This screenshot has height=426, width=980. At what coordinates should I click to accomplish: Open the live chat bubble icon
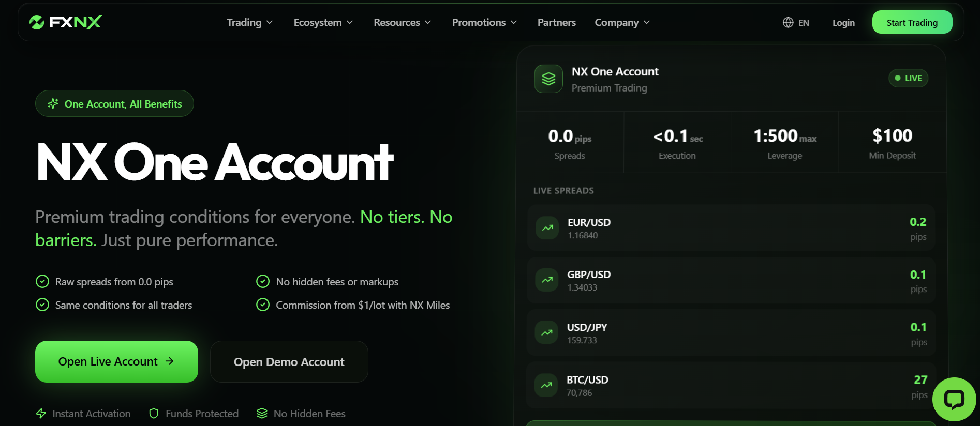[954, 399]
